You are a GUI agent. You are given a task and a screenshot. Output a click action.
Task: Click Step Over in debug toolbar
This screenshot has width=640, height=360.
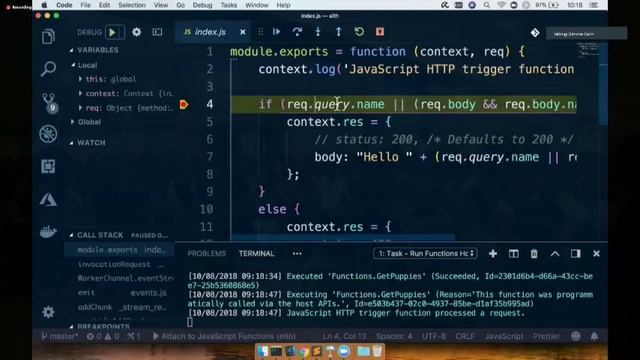(x=297, y=32)
